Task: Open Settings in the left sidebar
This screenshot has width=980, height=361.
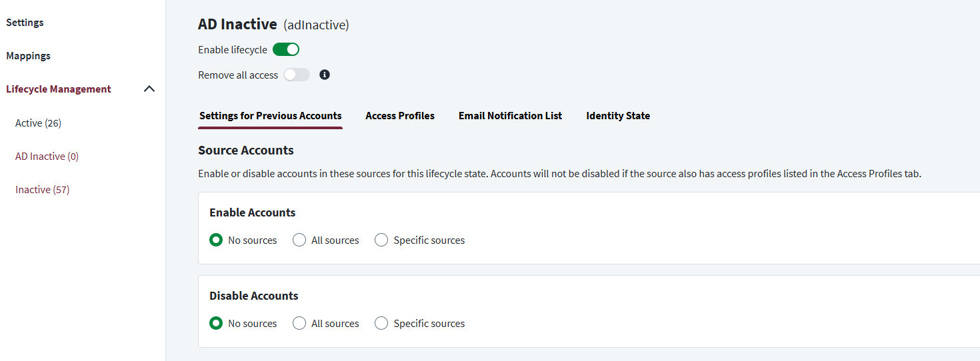Action: pyautogui.click(x=25, y=23)
